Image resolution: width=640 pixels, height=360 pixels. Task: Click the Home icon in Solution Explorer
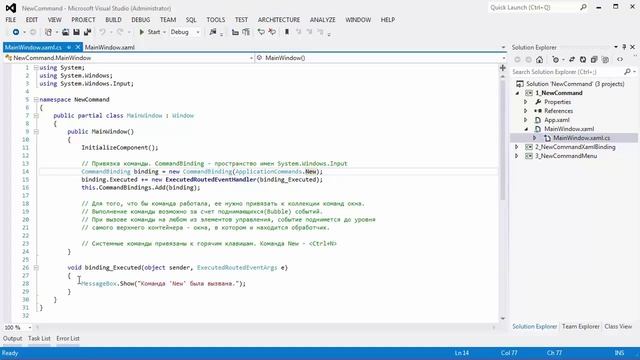(x=540, y=60)
